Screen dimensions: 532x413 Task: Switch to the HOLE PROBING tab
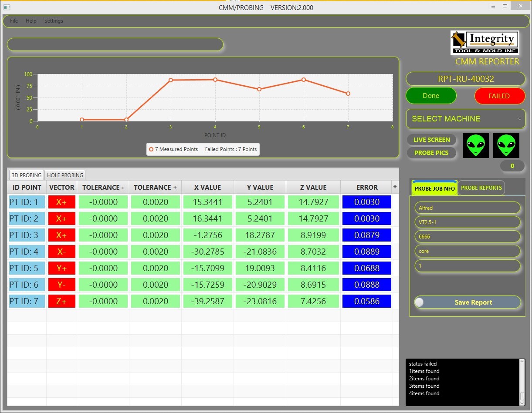[65, 175]
